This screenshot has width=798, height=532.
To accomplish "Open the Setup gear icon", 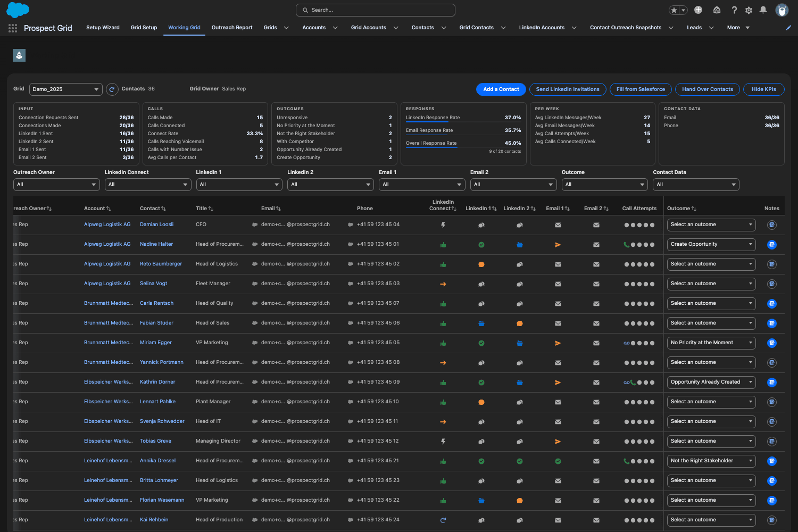I will (x=749, y=10).
